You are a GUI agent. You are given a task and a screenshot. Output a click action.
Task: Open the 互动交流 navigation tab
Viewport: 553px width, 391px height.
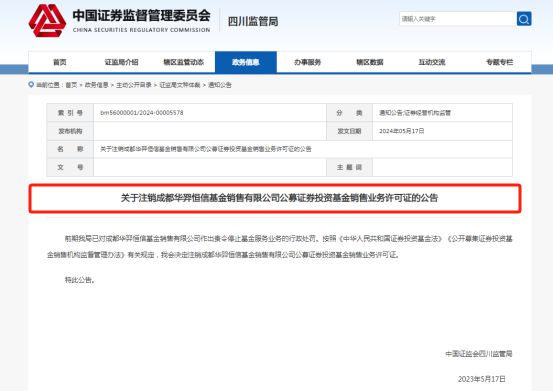(x=432, y=62)
